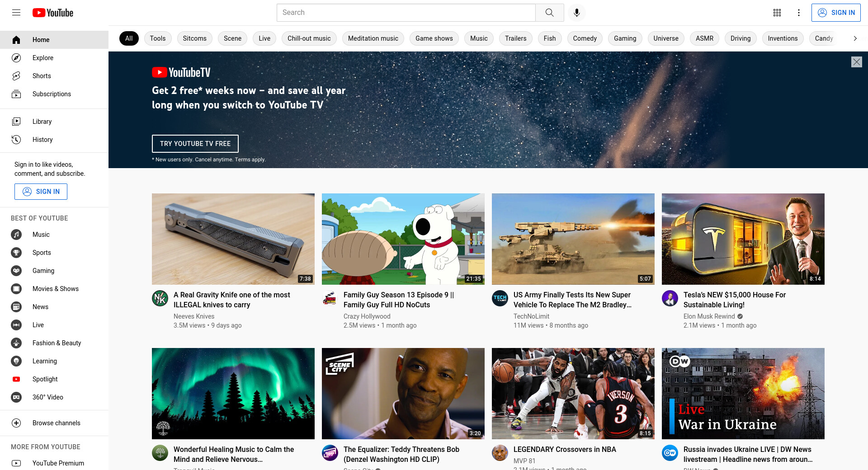Open Library in sidebar
868x470 pixels.
coord(54,122)
